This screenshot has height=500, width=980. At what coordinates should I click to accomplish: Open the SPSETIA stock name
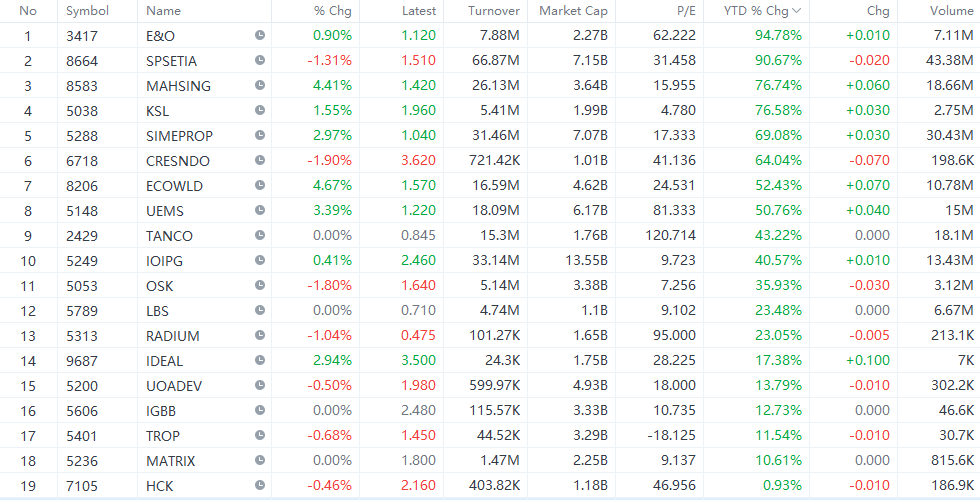171,61
